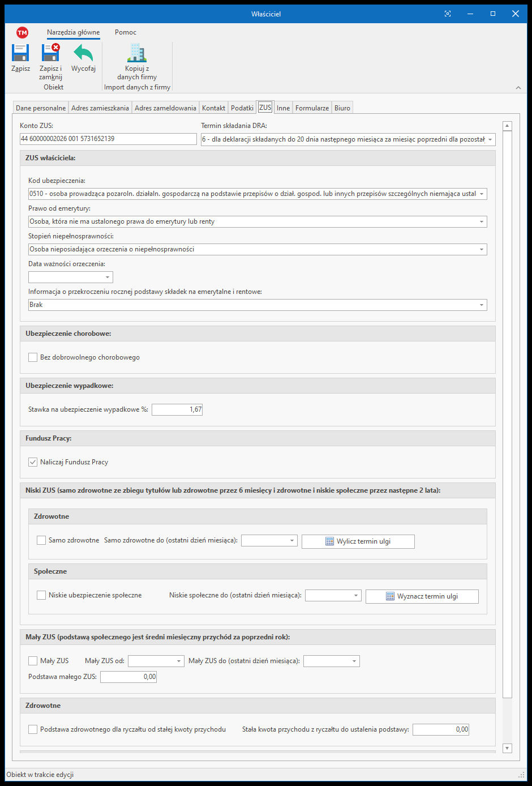Image resolution: width=532 pixels, height=786 pixels.
Task: Click the Konto ZUS input field
Action: click(x=108, y=139)
